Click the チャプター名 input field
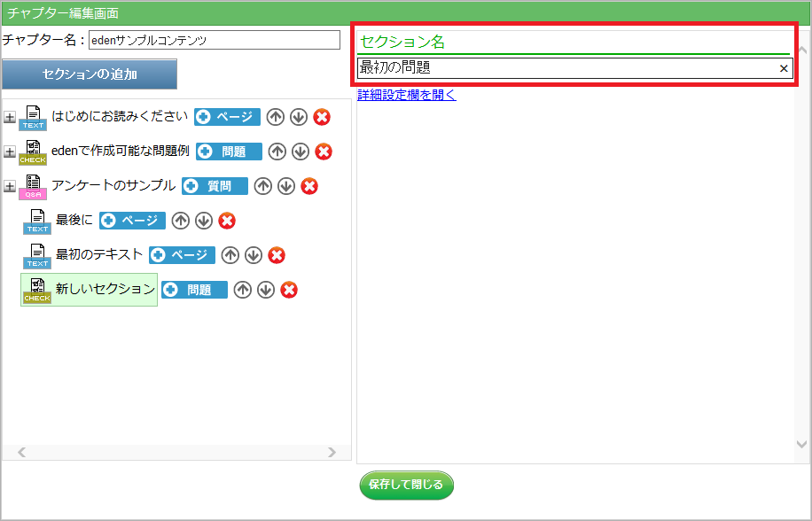Image resolution: width=812 pixels, height=521 pixels. (x=215, y=41)
